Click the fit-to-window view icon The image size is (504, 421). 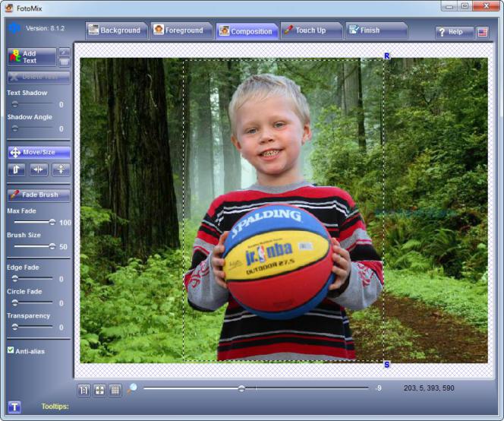click(99, 390)
